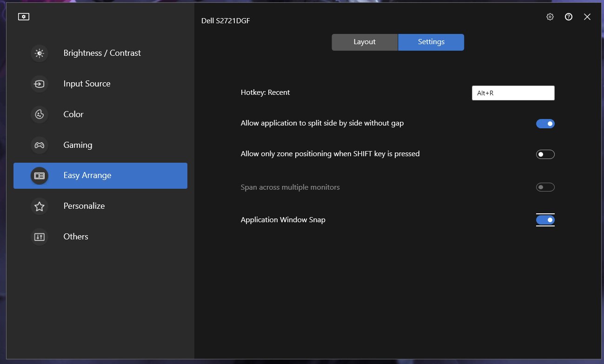Open Brightness / Contrast section label
The width and height of the screenshot is (604, 364).
pos(102,53)
